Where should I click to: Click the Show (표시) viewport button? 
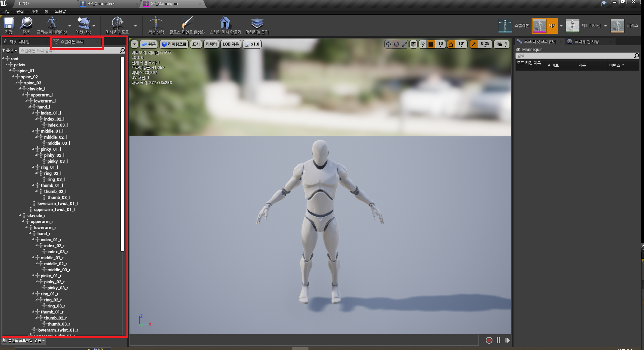coord(196,44)
